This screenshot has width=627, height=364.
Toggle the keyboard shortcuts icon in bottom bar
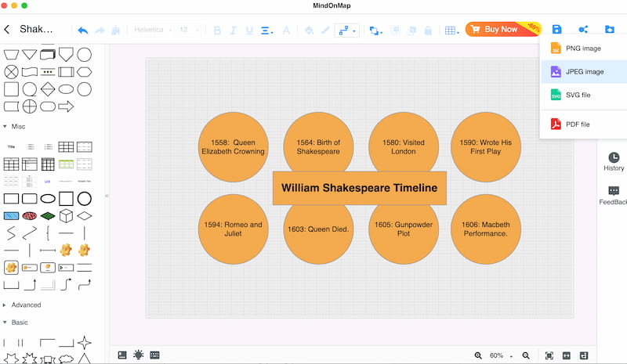click(x=154, y=355)
